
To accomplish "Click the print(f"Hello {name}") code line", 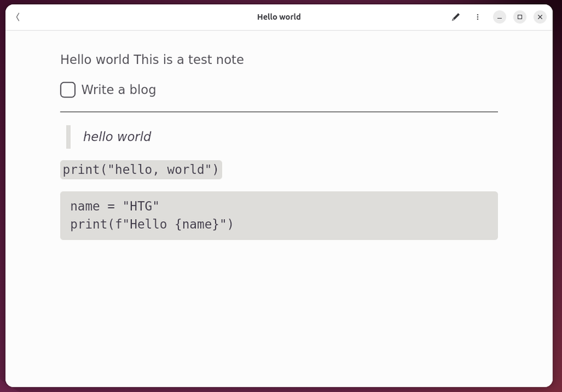I will point(152,224).
